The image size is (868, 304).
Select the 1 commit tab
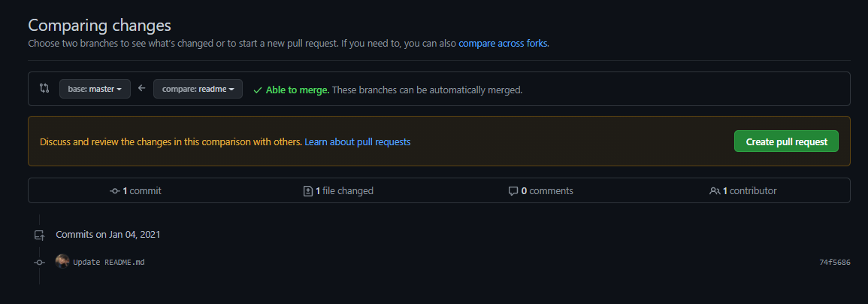135,191
